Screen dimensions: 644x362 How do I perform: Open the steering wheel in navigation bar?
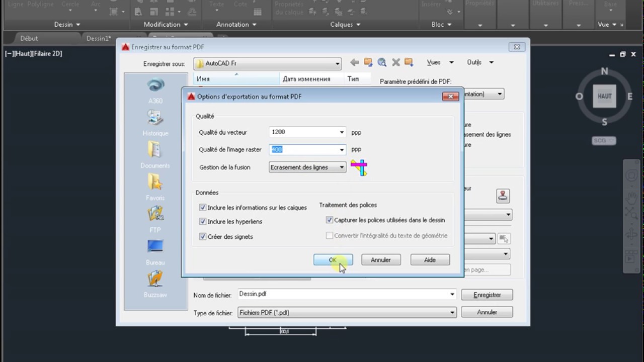[631, 175]
